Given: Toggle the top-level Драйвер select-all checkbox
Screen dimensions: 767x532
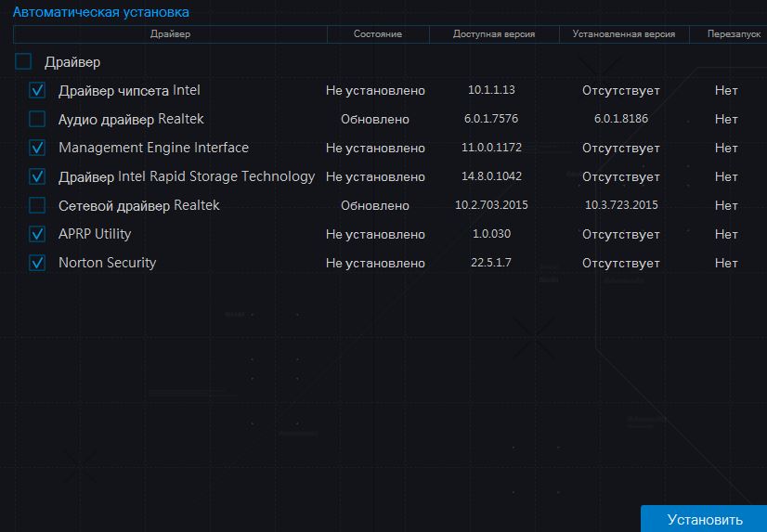Looking at the screenshot, I should [x=24, y=62].
